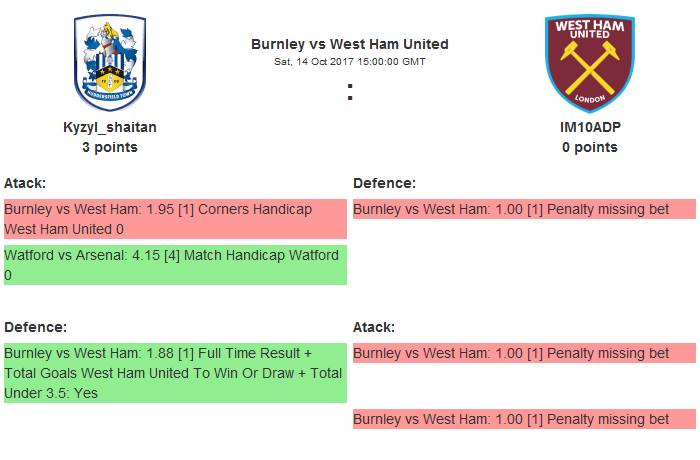Select the Corners Handicap West Ham United bet
This screenshot has height=460, width=700.
[x=160, y=219]
